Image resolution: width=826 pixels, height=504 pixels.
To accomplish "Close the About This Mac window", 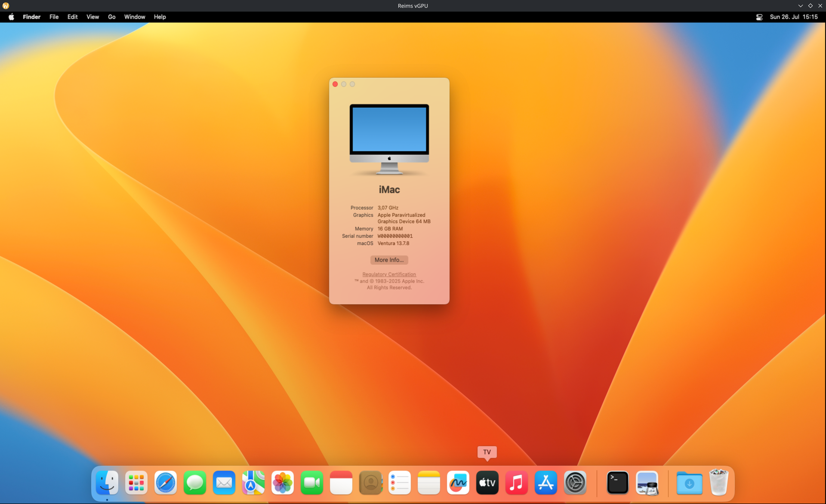I will [x=335, y=84].
